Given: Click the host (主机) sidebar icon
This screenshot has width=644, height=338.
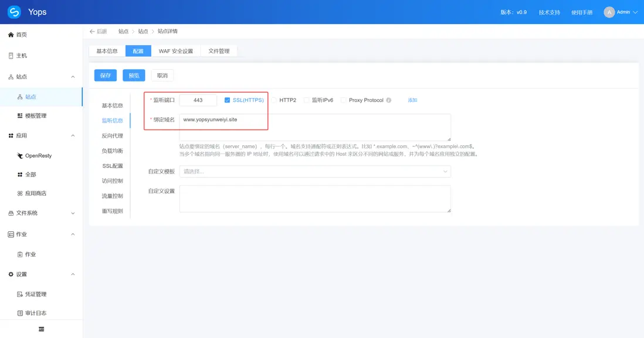Looking at the screenshot, I should 11,56.
